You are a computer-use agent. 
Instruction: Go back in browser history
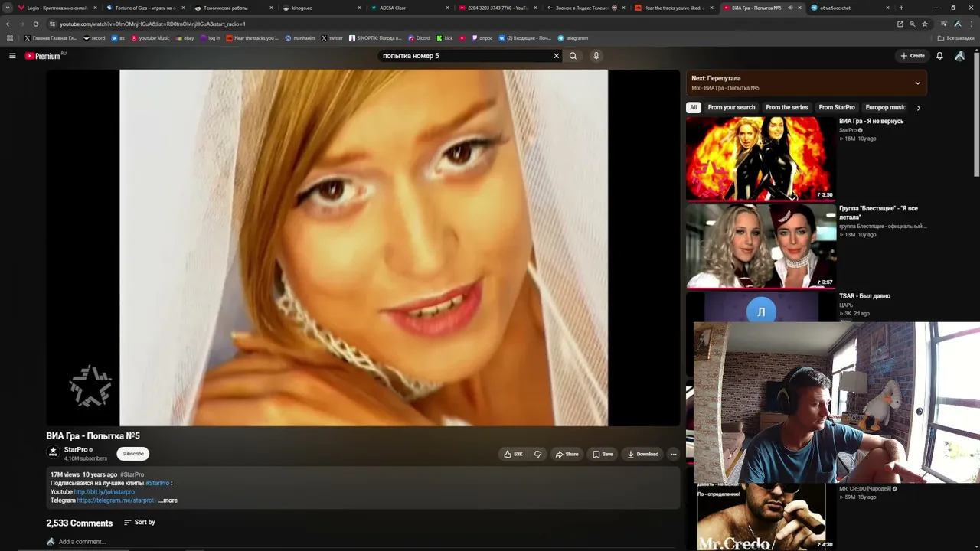[x=8, y=24]
